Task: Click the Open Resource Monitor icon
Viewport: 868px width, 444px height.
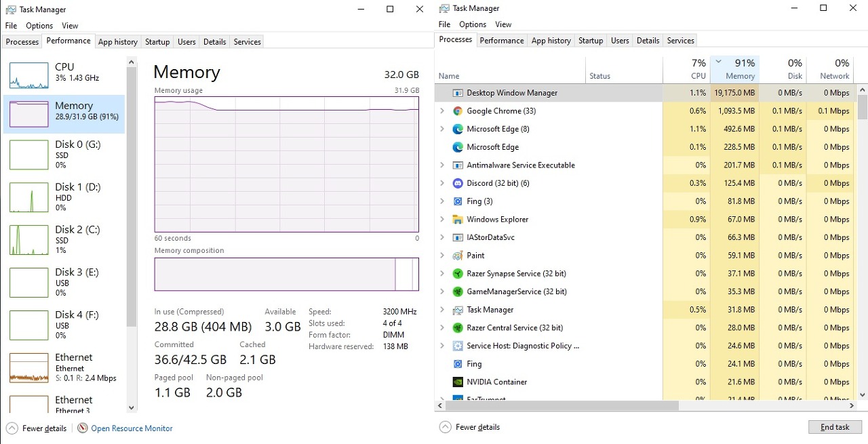Action: point(83,428)
